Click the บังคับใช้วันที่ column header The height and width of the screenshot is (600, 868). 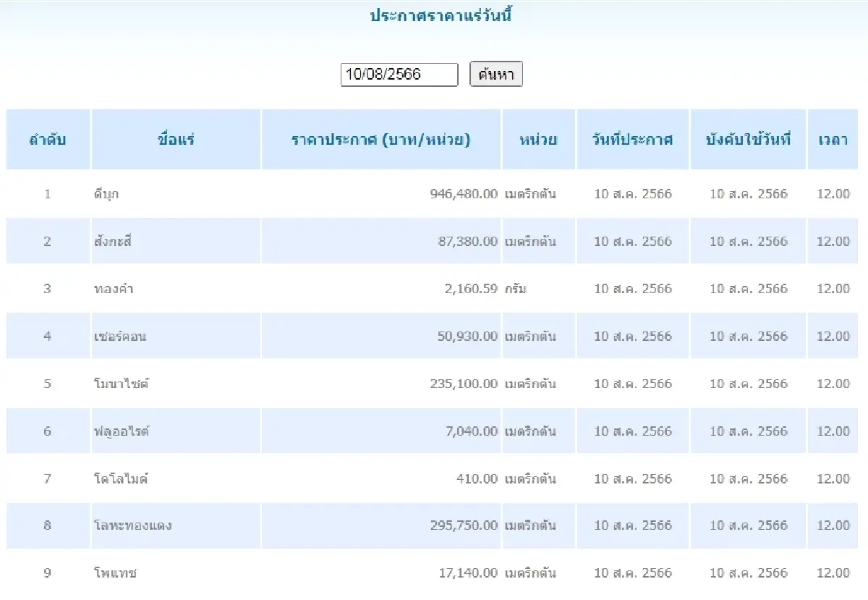coord(749,140)
